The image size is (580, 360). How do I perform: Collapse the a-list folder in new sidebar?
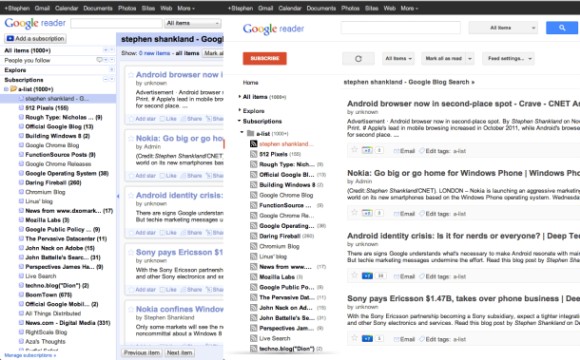point(242,132)
